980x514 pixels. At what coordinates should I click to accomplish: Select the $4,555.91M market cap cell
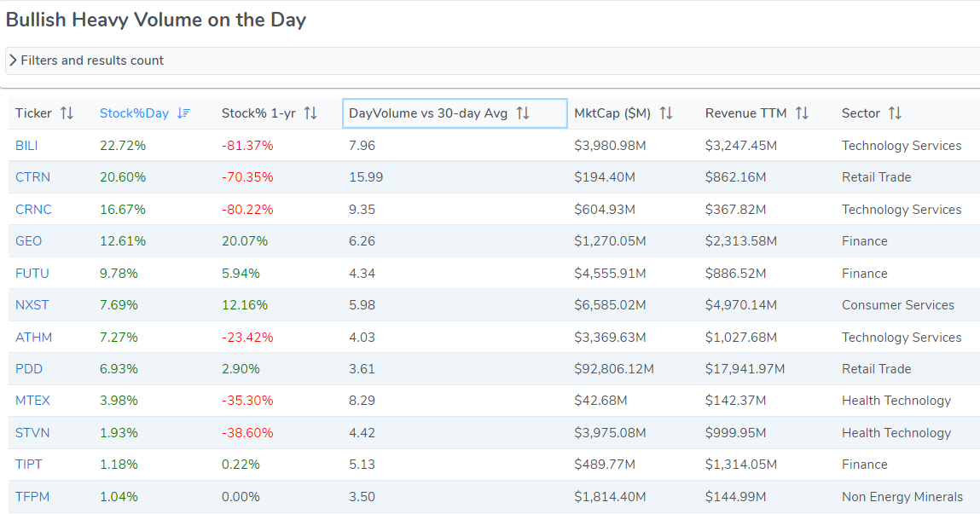[x=610, y=274]
